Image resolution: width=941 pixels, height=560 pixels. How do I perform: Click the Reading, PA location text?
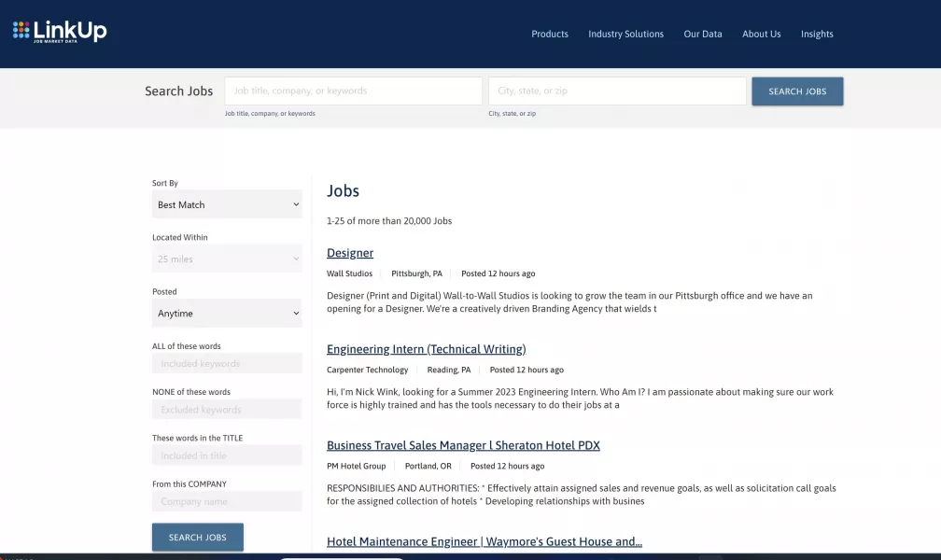(x=449, y=370)
